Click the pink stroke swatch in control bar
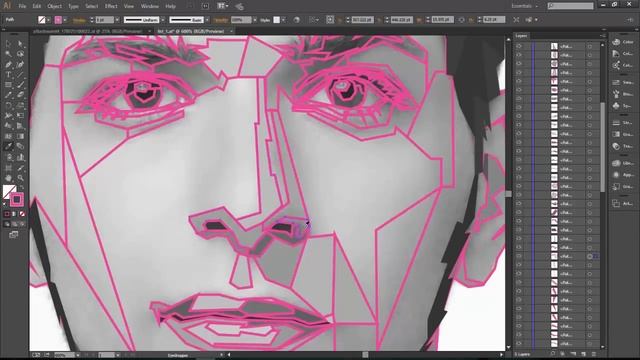 pyautogui.click(x=58, y=20)
